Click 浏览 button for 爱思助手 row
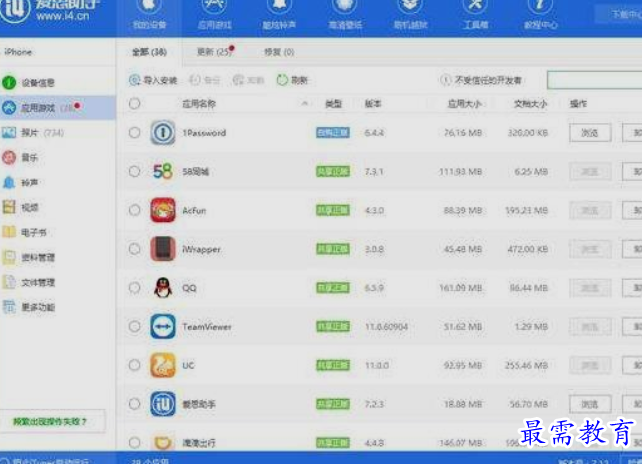The width and height of the screenshot is (642, 464). (x=590, y=404)
